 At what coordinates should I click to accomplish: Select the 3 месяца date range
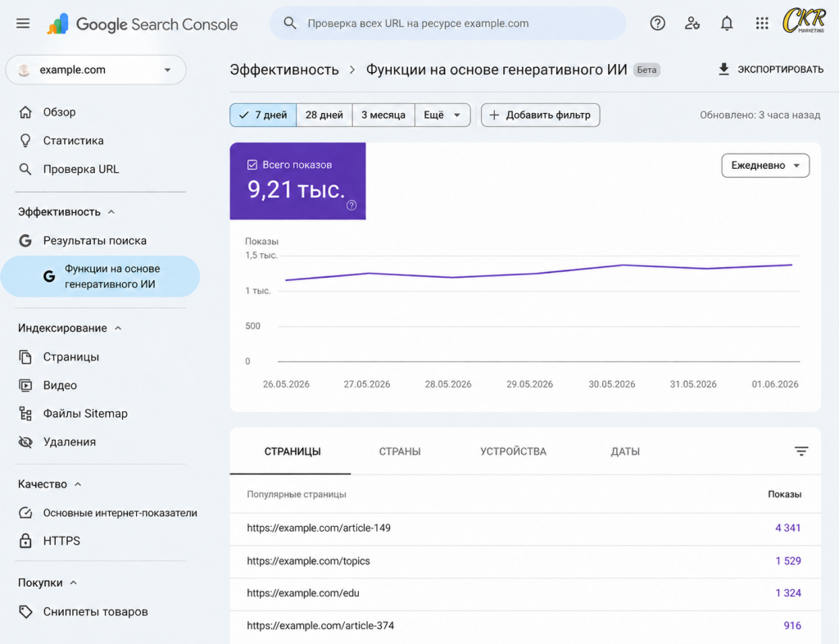click(x=383, y=115)
